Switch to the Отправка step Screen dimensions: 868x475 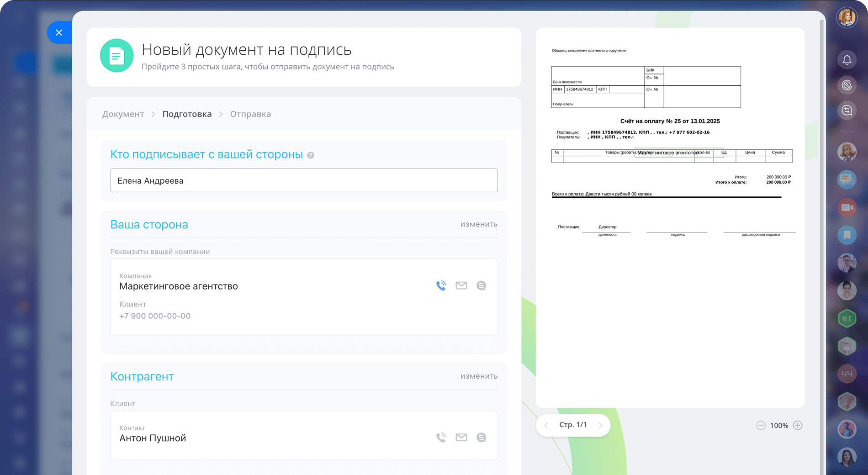pos(250,114)
